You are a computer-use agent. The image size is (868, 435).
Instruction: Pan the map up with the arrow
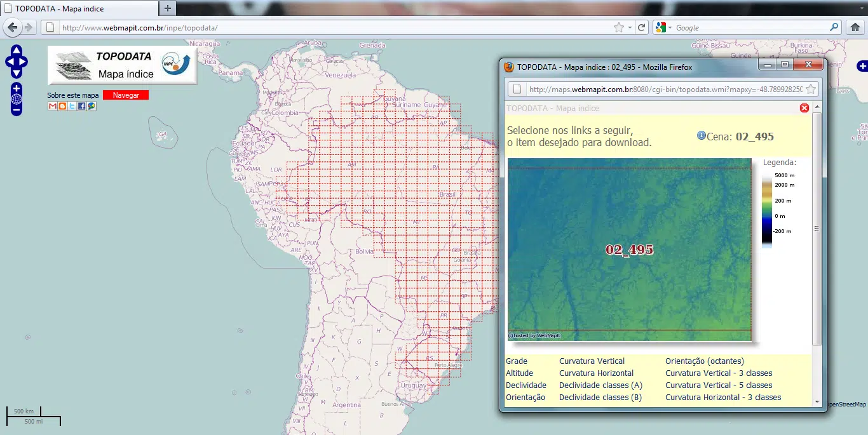(x=17, y=50)
